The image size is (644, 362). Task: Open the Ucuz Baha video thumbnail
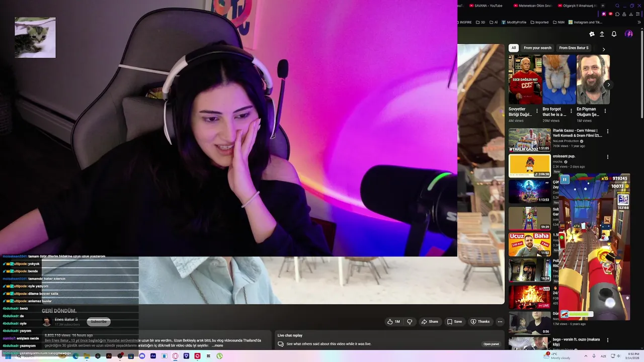530,244
